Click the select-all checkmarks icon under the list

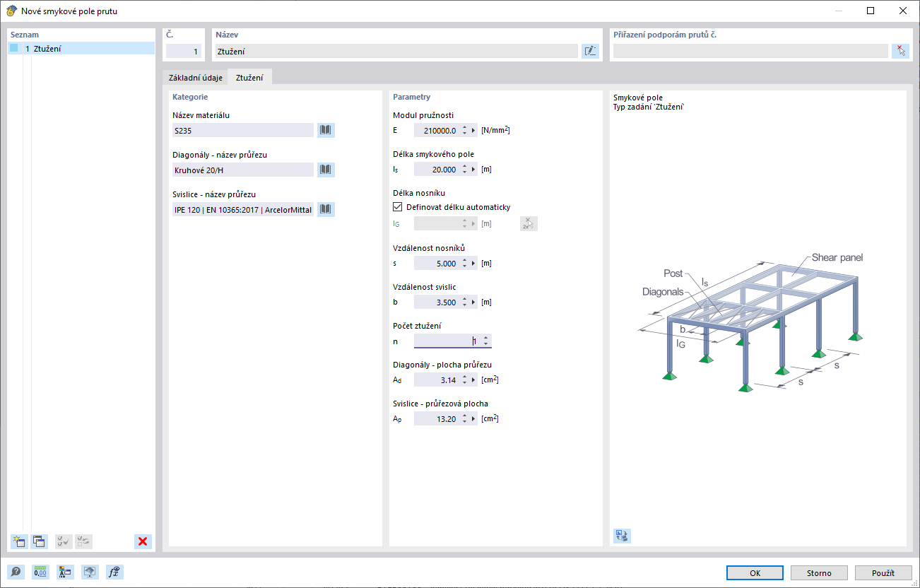(x=64, y=541)
